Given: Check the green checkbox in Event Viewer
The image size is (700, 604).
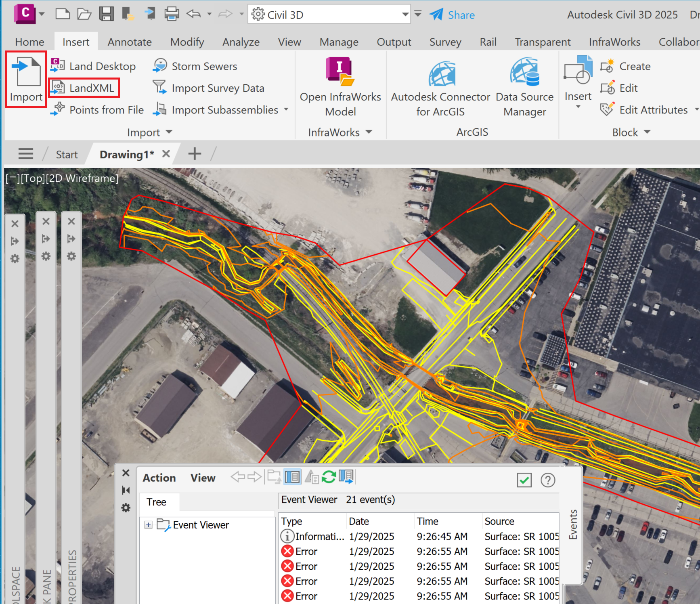Looking at the screenshot, I should (x=524, y=480).
